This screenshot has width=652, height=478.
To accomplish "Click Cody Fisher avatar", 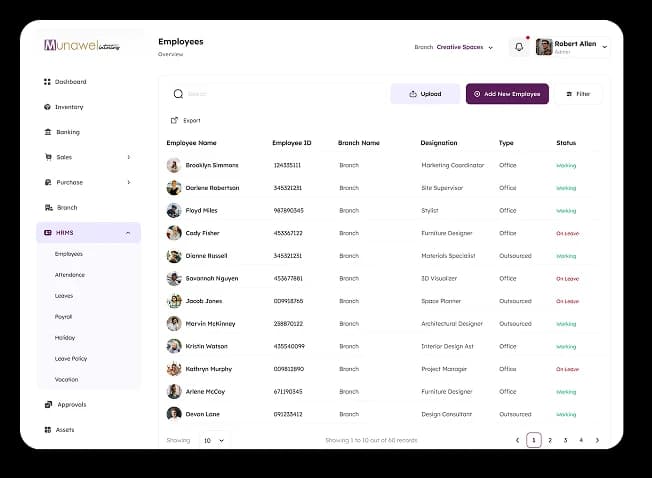I will pyautogui.click(x=174, y=233).
